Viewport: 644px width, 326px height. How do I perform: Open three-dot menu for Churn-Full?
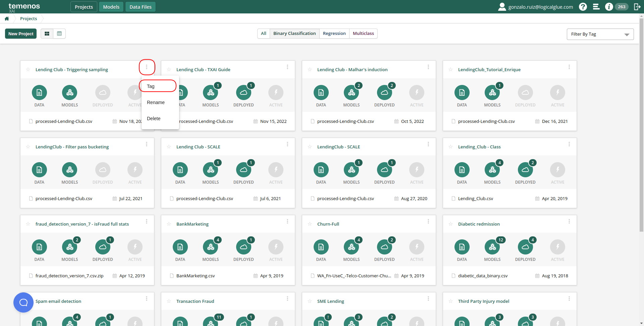428,222
